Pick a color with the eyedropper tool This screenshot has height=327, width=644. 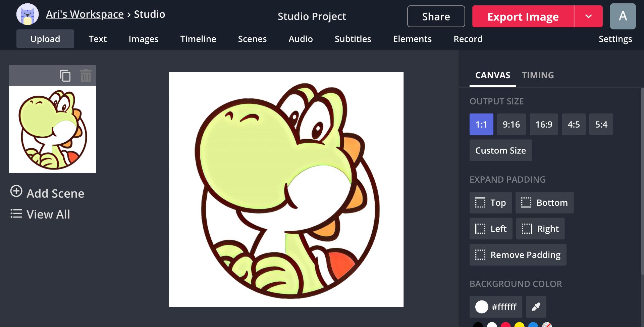click(536, 307)
